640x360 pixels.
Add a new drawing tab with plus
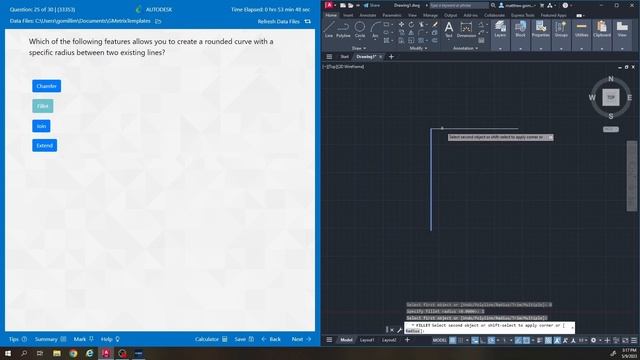click(x=391, y=57)
